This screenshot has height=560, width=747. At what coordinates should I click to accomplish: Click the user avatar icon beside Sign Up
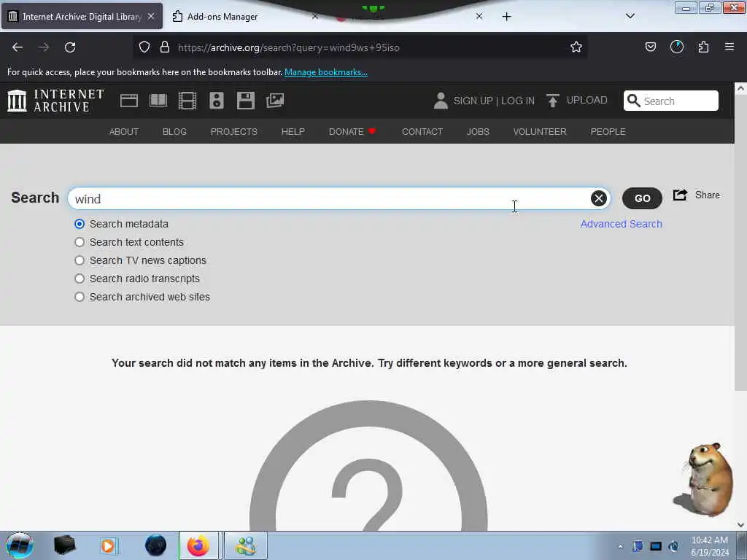(x=441, y=101)
